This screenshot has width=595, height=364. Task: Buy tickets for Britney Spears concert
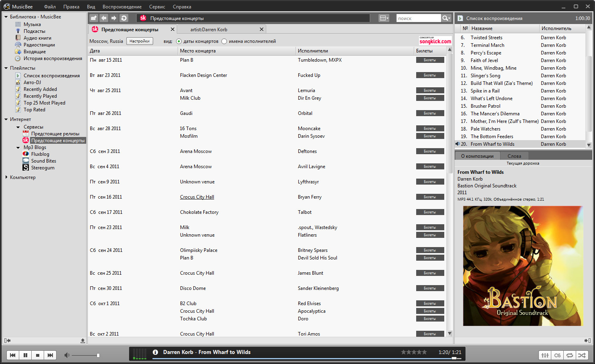click(430, 250)
